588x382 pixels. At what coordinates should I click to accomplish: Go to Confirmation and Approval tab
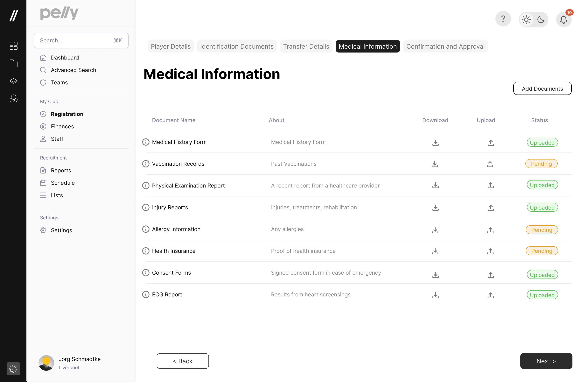click(x=445, y=46)
